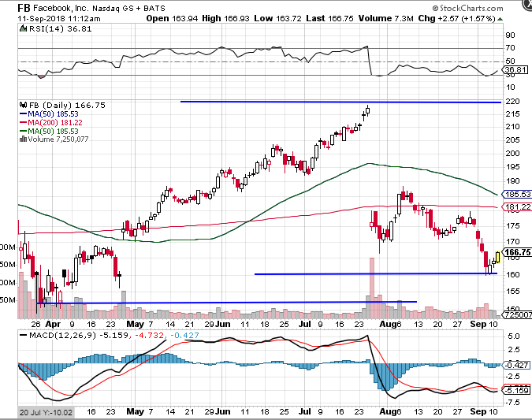Click the RSI(14) indicator icon

click(x=23, y=28)
